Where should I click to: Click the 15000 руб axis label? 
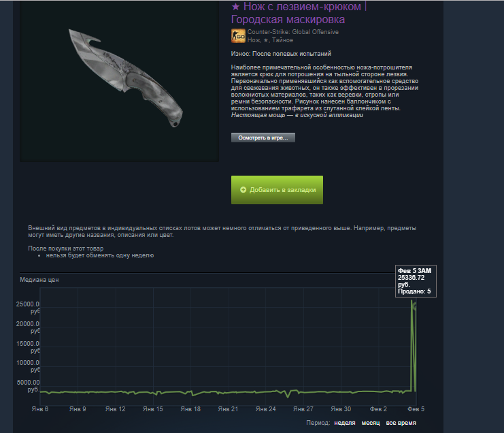click(x=28, y=347)
